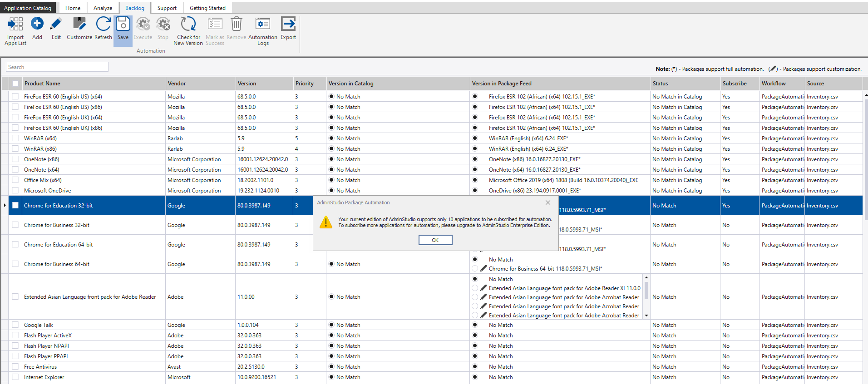Image resolution: width=868 pixels, height=385 pixels.
Task: Open the Getting Started tab
Action: click(207, 8)
